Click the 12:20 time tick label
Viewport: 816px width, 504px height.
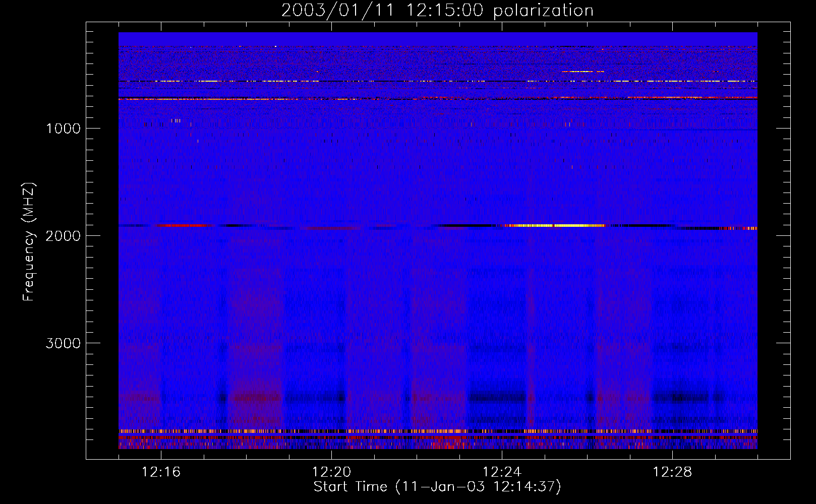click(332, 472)
